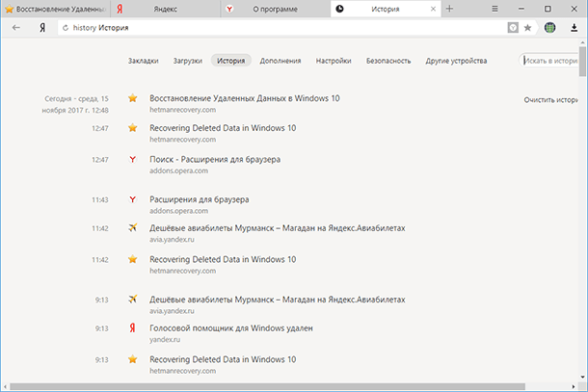Open the browser hamburger menu
Image resolution: width=588 pixels, height=392 pixels.
[495, 9]
